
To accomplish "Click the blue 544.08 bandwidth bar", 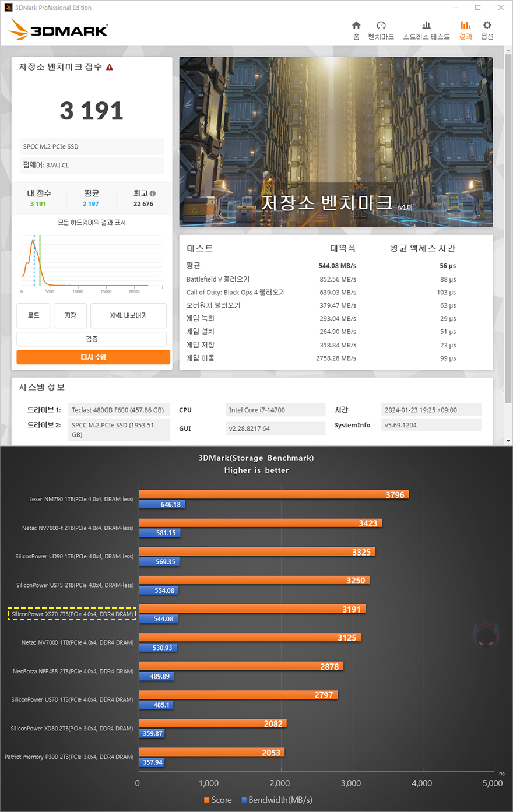I will point(158,618).
